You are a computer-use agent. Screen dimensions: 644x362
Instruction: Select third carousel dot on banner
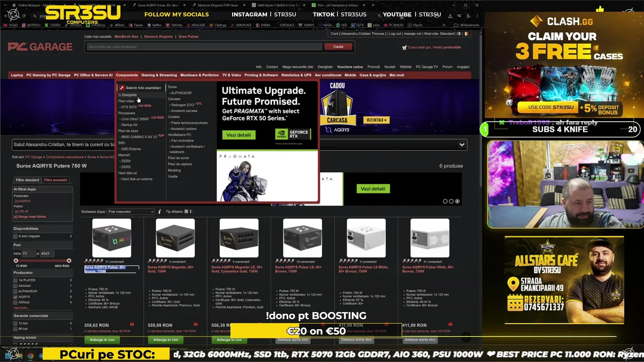(x=457, y=201)
